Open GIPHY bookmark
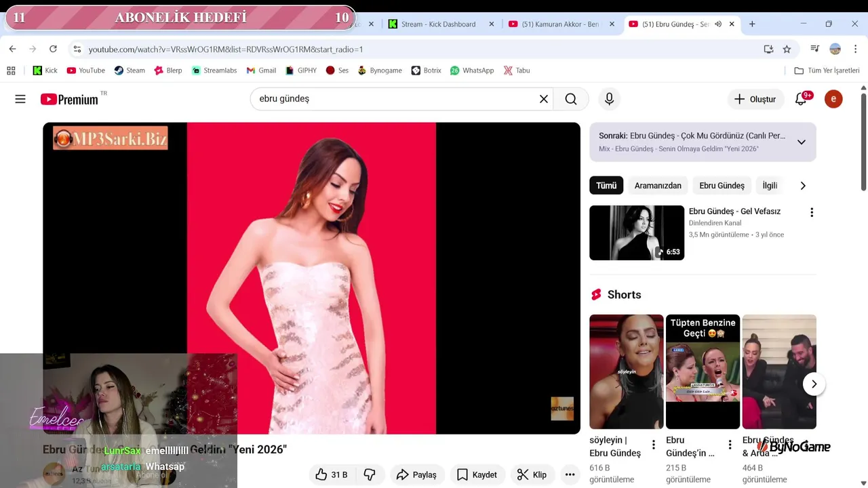 tap(301, 70)
